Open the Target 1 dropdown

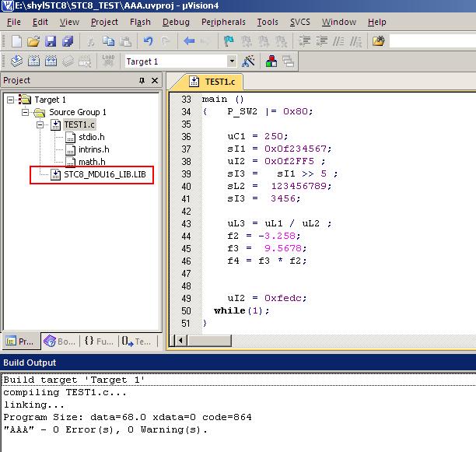[232, 61]
